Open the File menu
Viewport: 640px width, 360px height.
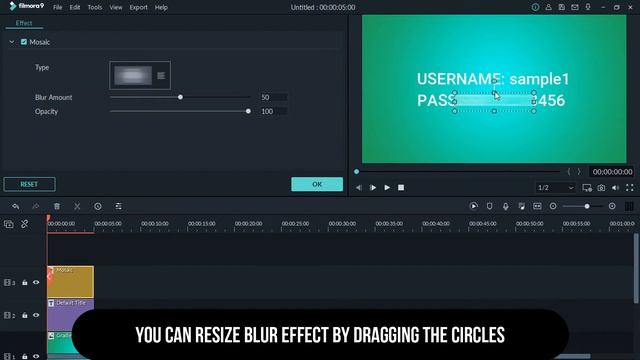point(58,7)
